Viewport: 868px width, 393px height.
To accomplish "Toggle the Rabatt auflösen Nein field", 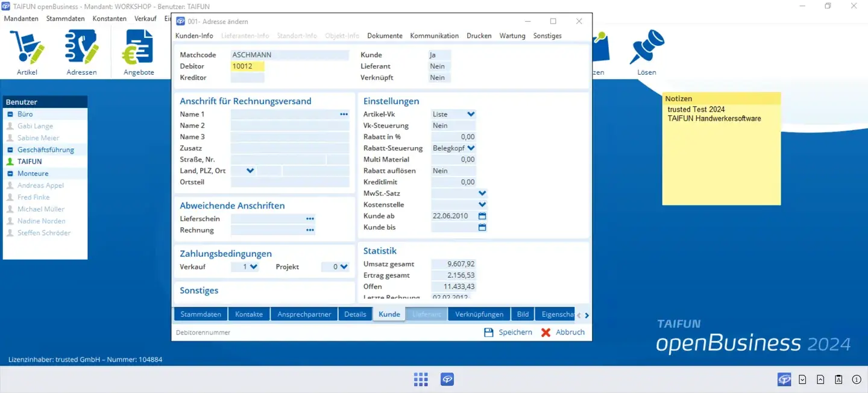I will pyautogui.click(x=454, y=171).
